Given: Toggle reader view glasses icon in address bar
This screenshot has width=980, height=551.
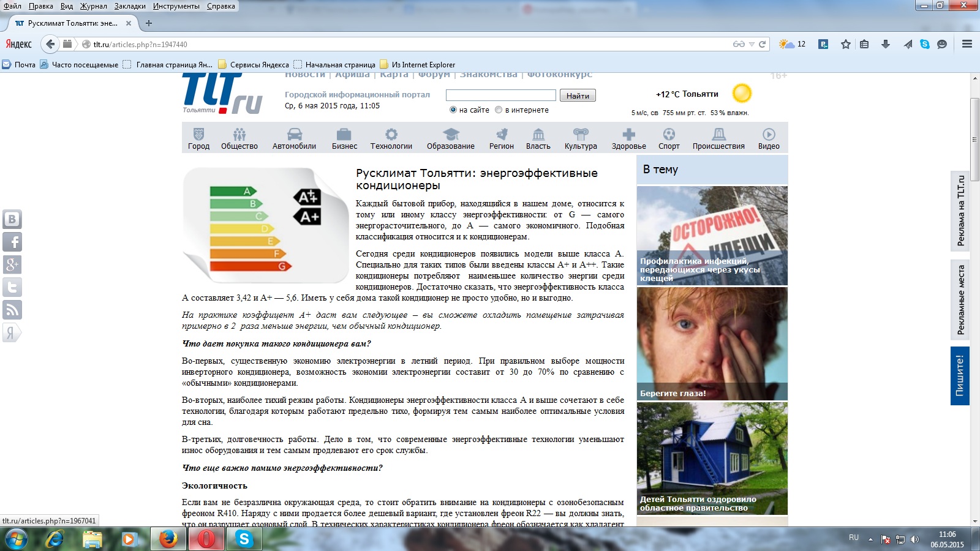Looking at the screenshot, I should pyautogui.click(x=739, y=44).
